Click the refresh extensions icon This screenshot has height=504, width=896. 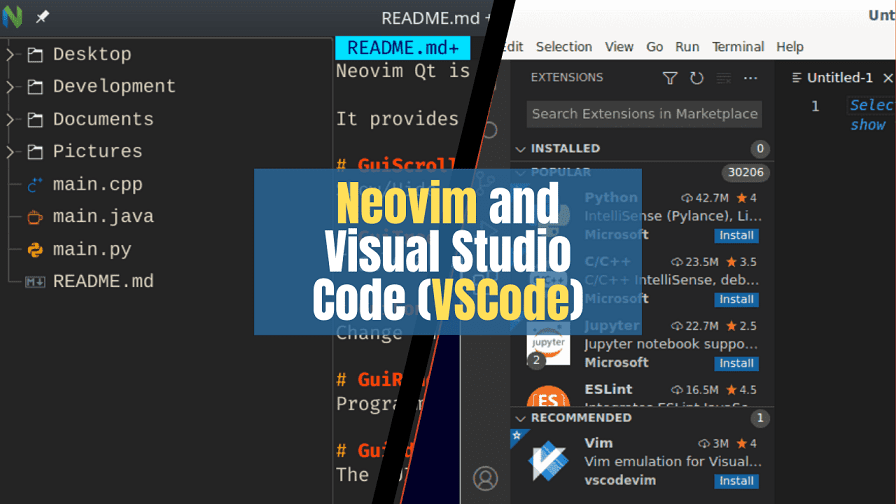tap(697, 78)
